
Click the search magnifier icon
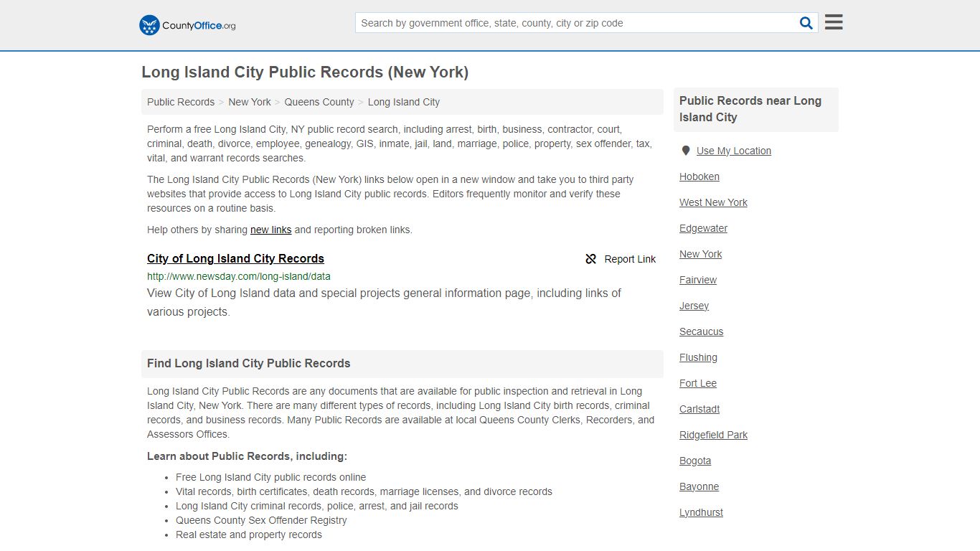tap(806, 23)
